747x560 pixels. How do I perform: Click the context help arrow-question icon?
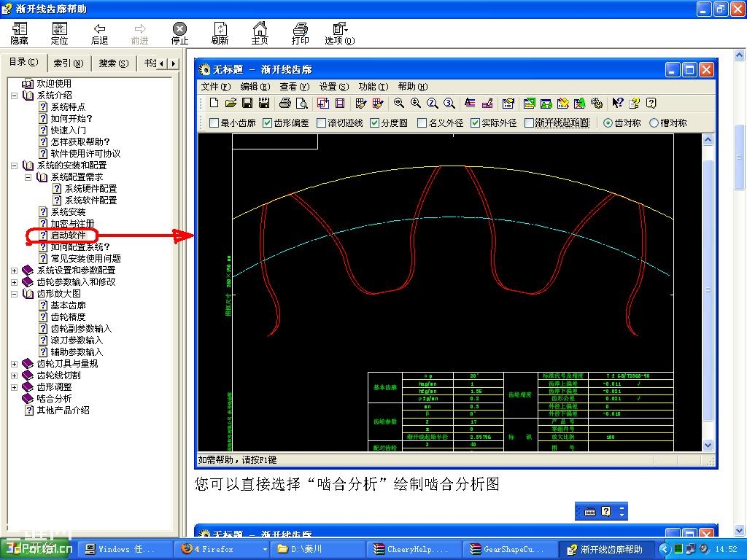click(x=617, y=103)
